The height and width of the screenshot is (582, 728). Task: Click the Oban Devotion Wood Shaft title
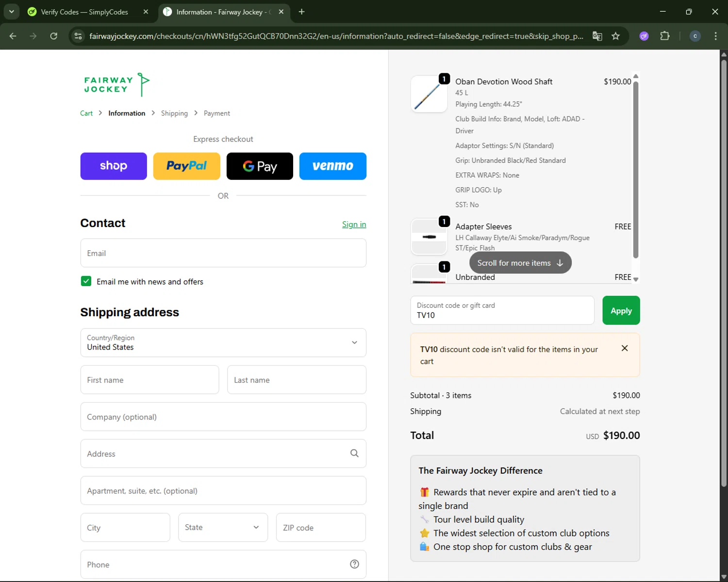504,81
